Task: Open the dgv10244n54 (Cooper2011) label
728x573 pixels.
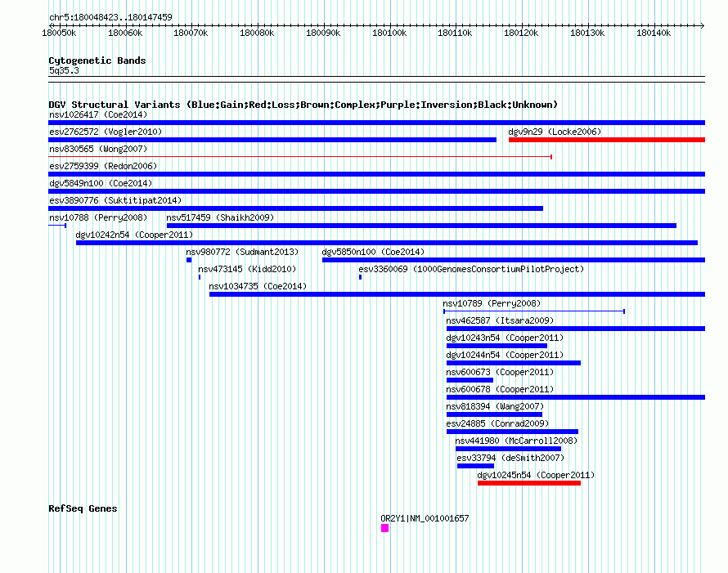Action: click(x=505, y=355)
